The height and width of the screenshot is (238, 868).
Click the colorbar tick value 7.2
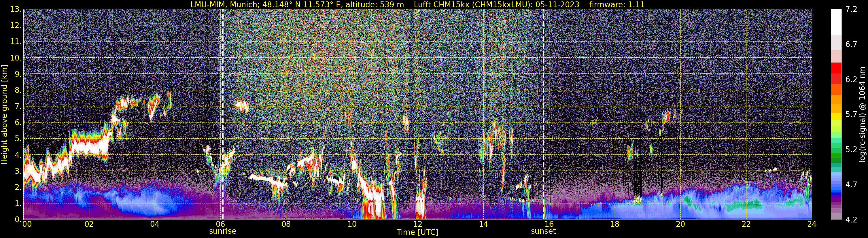tap(851, 10)
